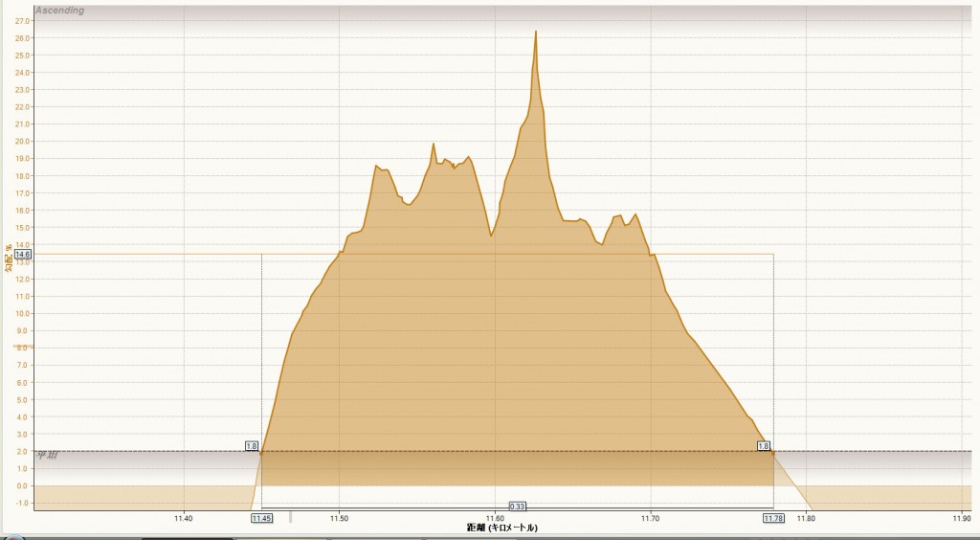Click the 11.50 tick on distance axis
The width and height of the screenshot is (980, 540).
[340, 518]
